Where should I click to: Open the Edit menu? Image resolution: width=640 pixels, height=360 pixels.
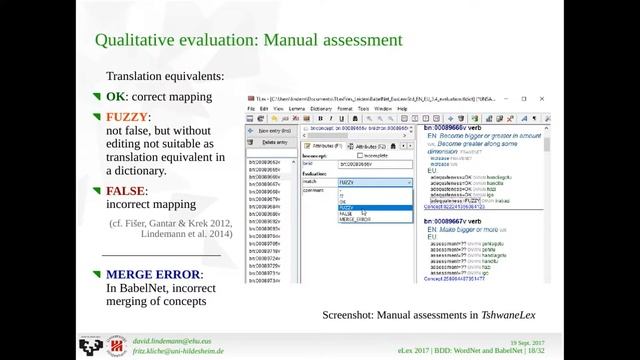tap(264, 109)
